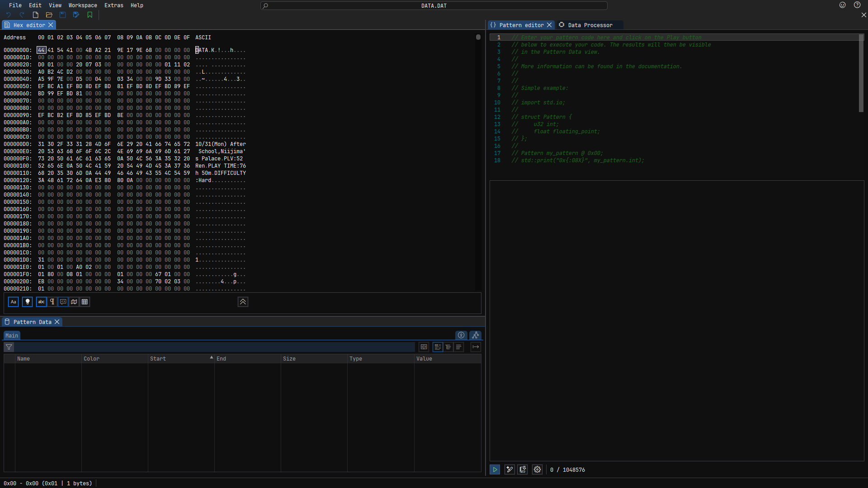868x488 pixels.
Task: Change sort order on the Start column
Action: pyautogui.click(x=158, y=358)
